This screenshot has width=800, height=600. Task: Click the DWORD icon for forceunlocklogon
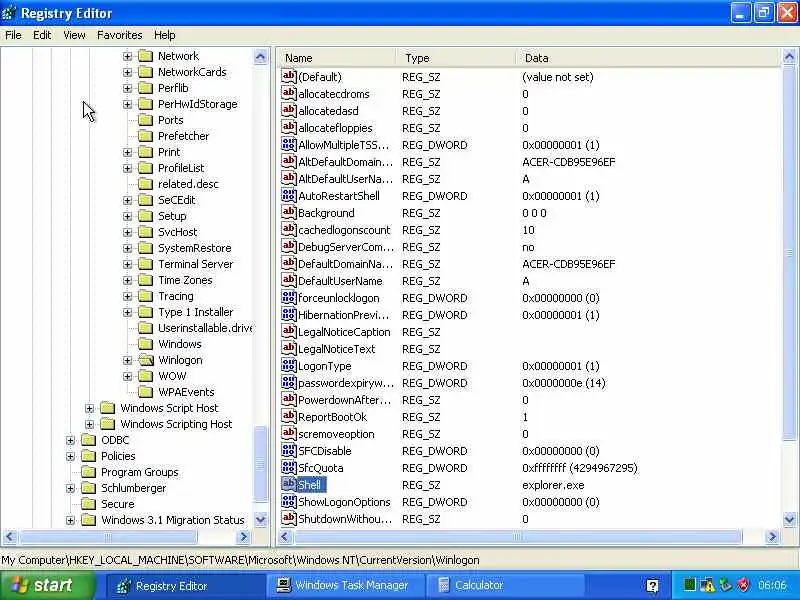[289, 298]
